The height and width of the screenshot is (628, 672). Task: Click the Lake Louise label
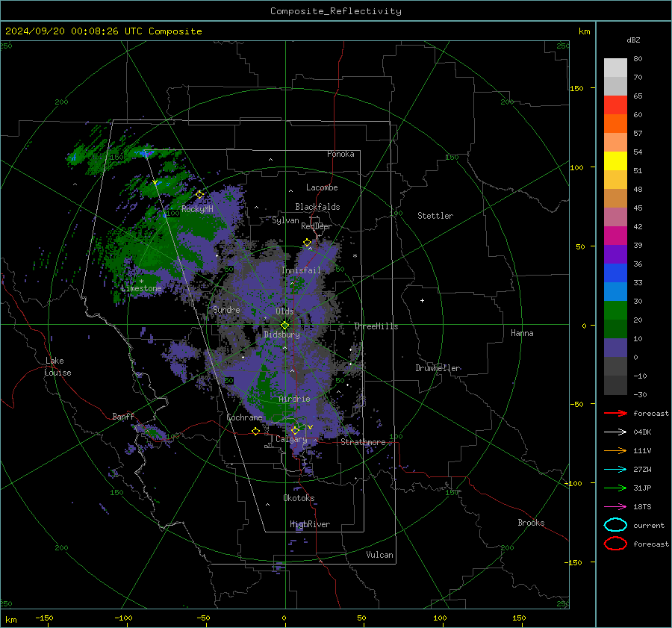point(57,367)
